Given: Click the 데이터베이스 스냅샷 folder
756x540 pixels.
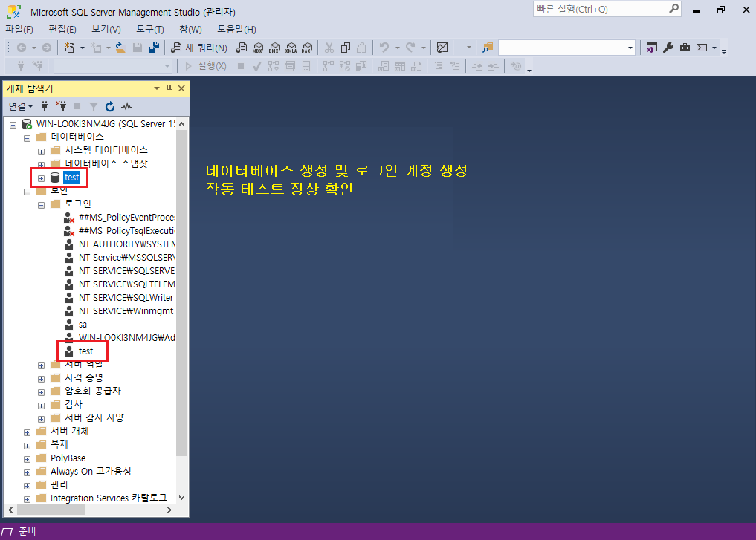Looking at the screenshot, I should tap(106, 163).
